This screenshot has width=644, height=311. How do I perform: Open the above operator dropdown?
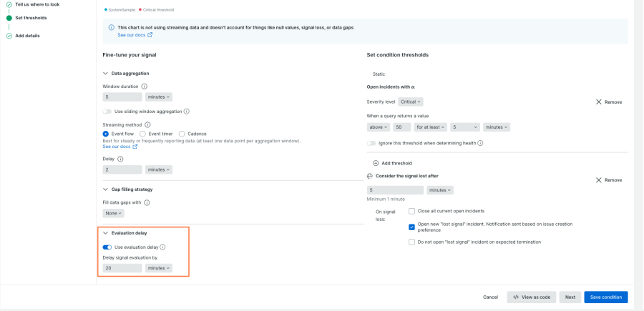pos(379,127)
